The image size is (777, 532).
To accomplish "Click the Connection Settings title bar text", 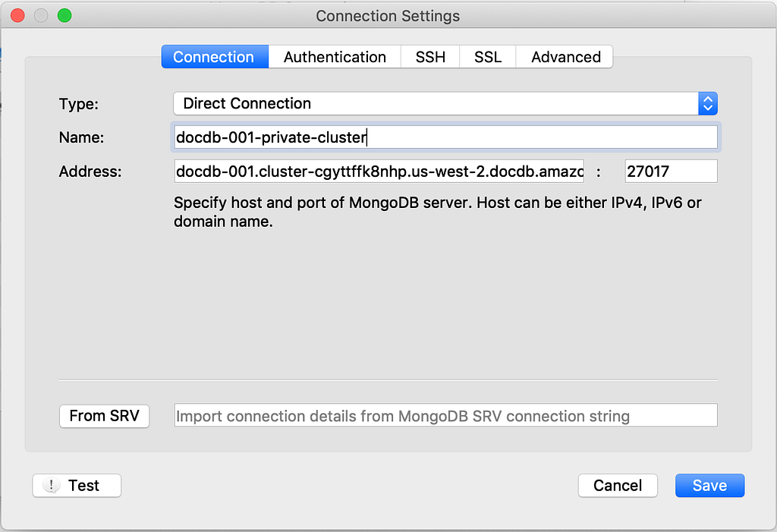I will (388, 17).
